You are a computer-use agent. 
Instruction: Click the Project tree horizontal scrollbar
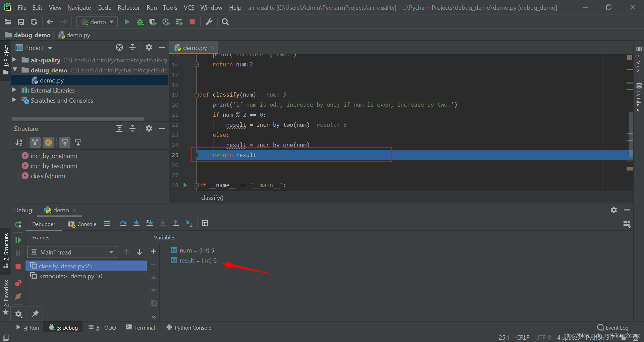tap(78, 118)
